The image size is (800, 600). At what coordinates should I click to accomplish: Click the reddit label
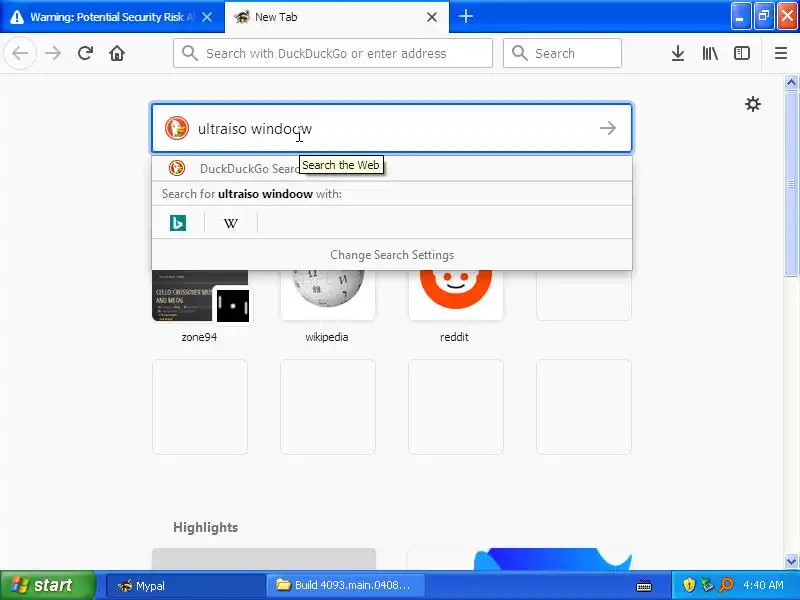click(454, 337)
